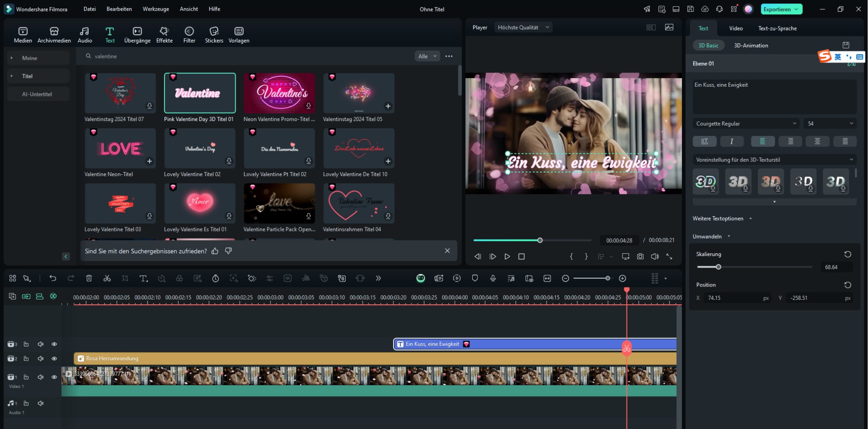Switch to 3D-Animation sub-tab
Screen dimensions: 868x429
click(751, 46)
